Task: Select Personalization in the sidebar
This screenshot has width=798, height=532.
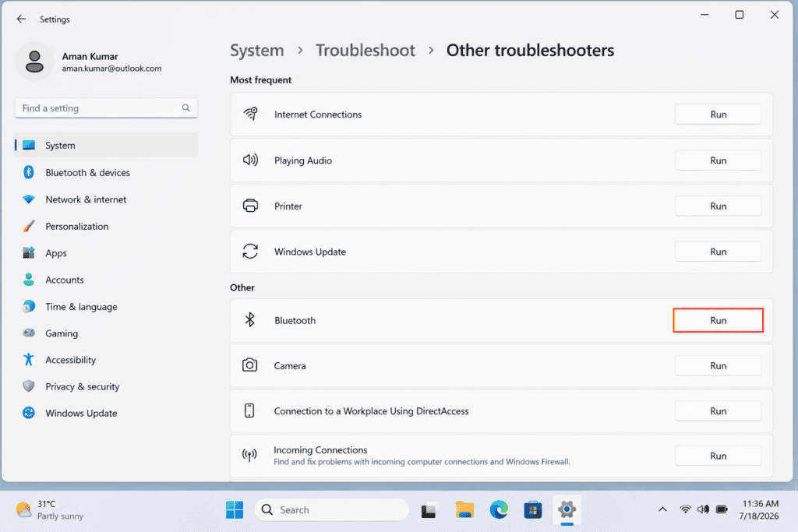Action: pyautogui.click(x=106, y=227)
